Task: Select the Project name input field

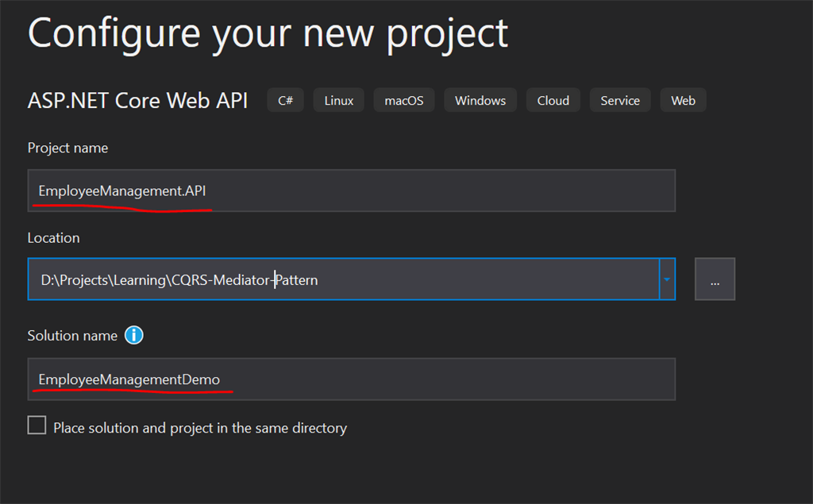Action: (x=352, y=190)
